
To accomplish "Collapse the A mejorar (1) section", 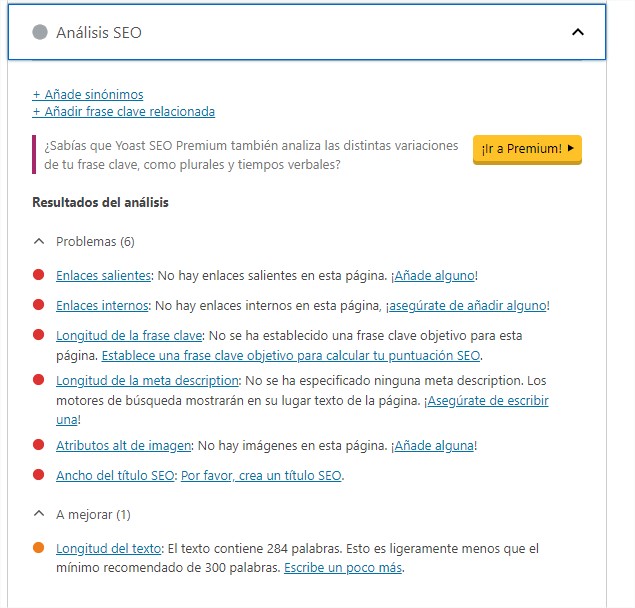I will (x=39, y=514).
